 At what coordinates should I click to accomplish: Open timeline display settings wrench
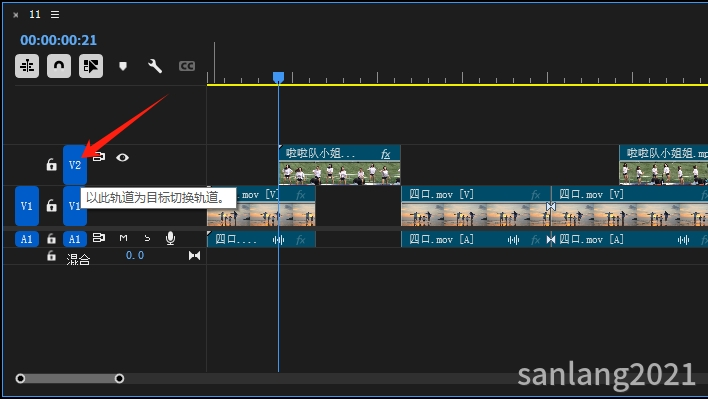tap(155, 66)
